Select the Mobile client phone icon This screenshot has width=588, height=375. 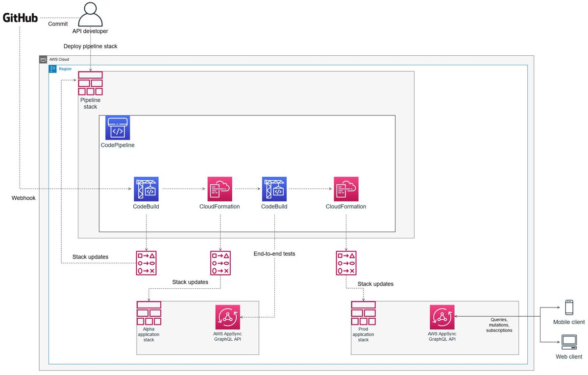pyautogui.click(x=569, y=307)
